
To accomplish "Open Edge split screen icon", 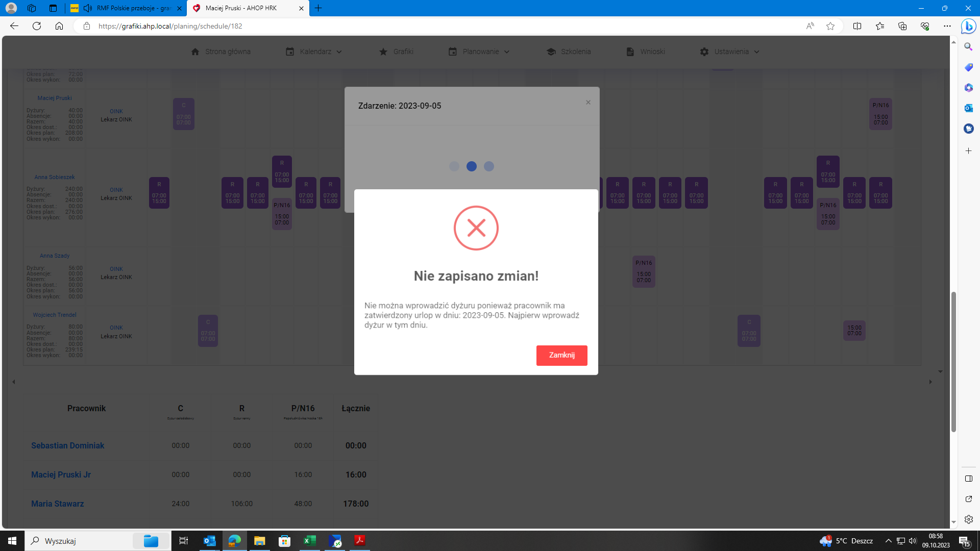I will pyautogui.click(x=857, y=26).
